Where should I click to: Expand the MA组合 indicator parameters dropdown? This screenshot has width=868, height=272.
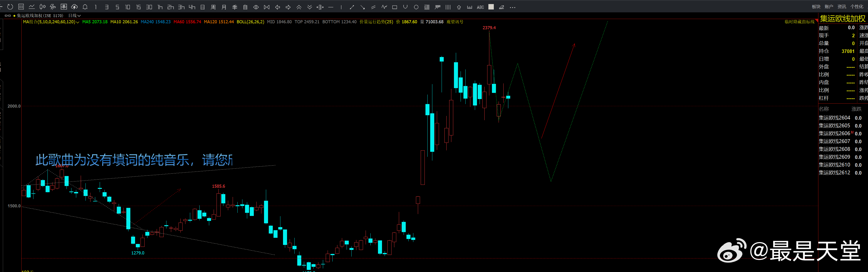click(78, 22)
